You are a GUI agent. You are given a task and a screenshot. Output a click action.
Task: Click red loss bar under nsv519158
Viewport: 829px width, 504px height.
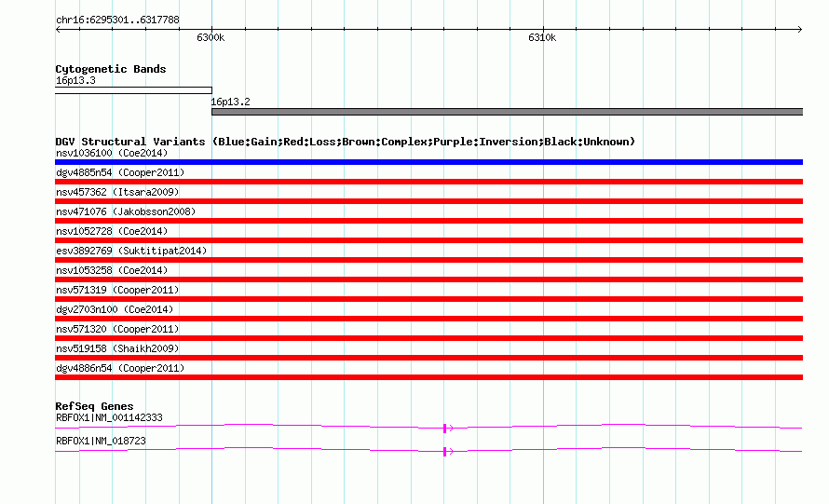coord(428,358)
